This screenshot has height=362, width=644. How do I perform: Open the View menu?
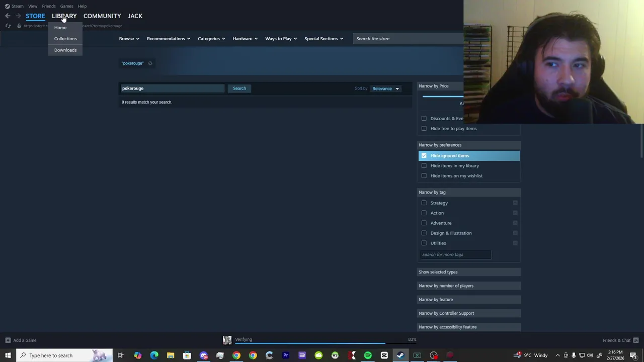(33, 6)
